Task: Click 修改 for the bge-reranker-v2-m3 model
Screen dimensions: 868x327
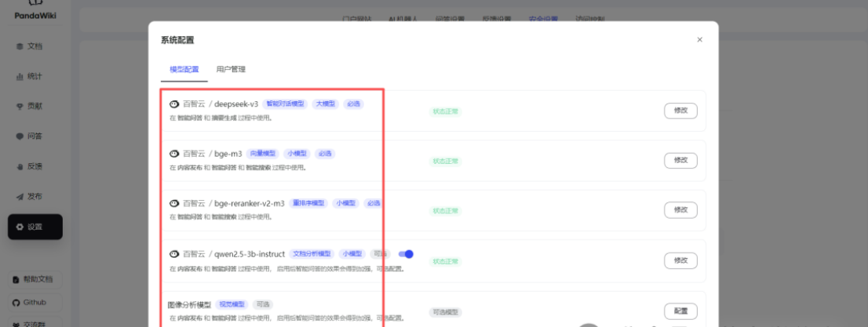Action: [680, 210]
